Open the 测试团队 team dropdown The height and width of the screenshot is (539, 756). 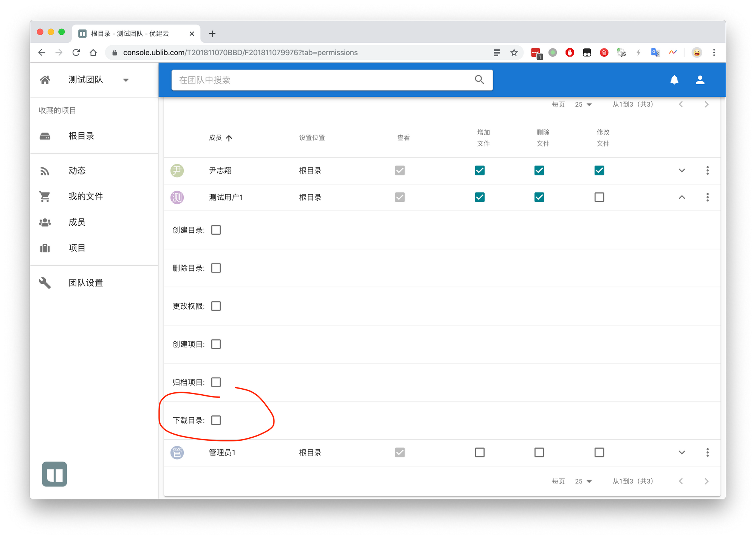click(x=126, y=80)
